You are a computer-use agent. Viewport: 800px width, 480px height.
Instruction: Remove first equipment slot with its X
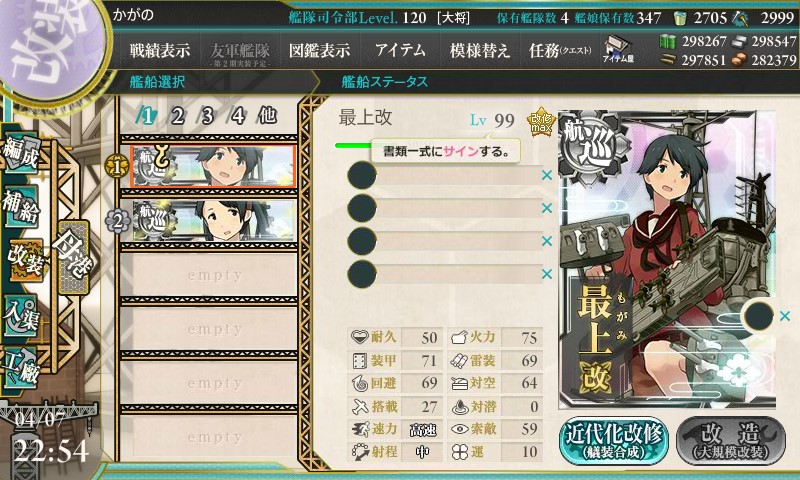point(547,175)
